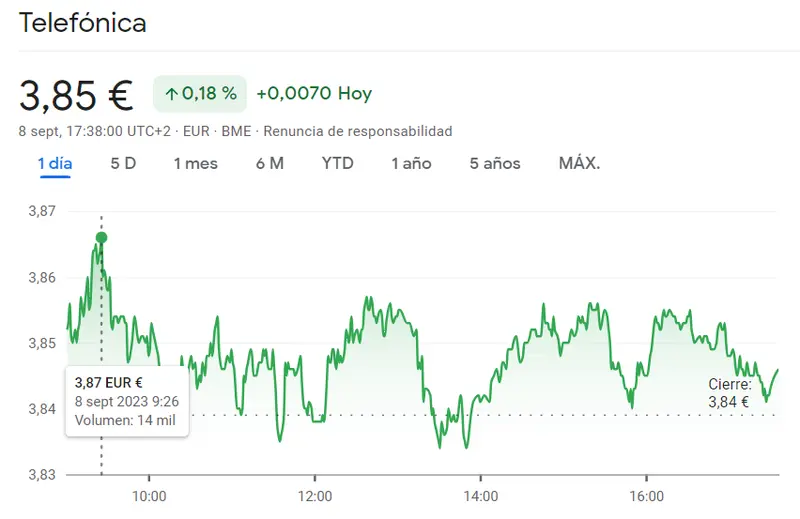Click the 8 sept, 17:38:00 UTC+2 timestamp
Screen dimensions: 800x519
pyautogui.click(x=94, y=131)
